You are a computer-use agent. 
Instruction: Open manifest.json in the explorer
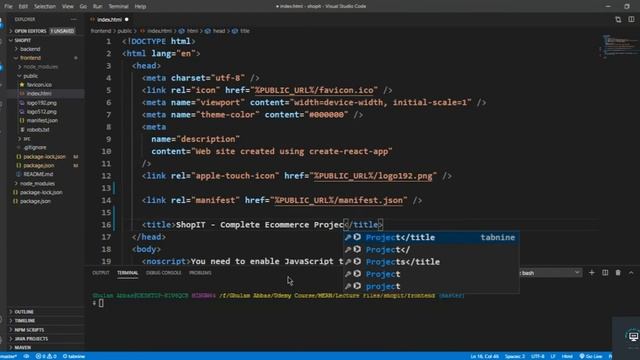pyautogui.click(x=42, y=120)
